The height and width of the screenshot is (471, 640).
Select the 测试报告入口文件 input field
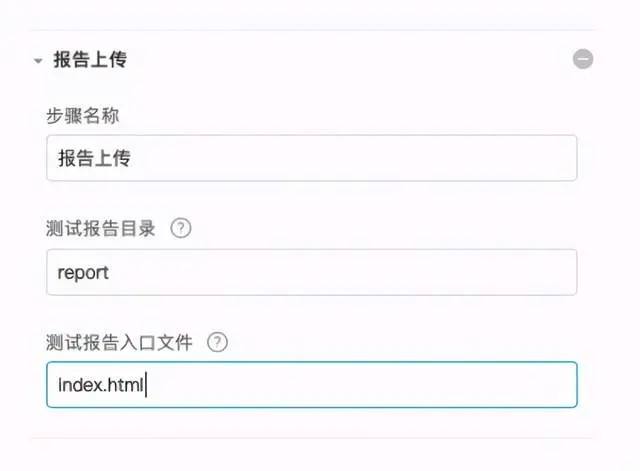[x=311, y=385]
